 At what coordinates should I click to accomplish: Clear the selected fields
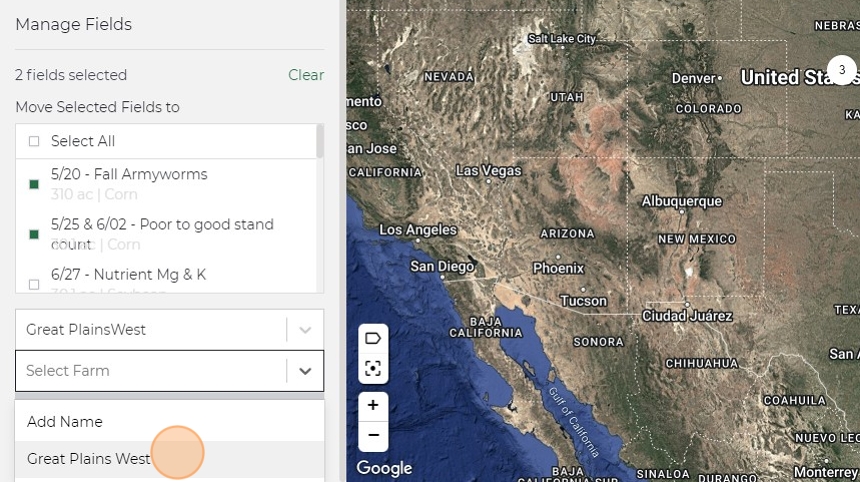pyautogui.click(x=306, y=75)
